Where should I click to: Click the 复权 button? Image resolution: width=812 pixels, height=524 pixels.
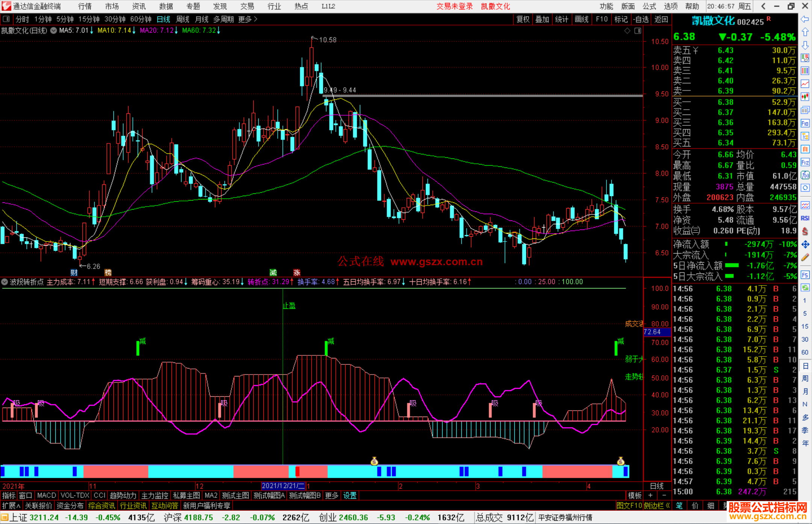pos(523,19)
